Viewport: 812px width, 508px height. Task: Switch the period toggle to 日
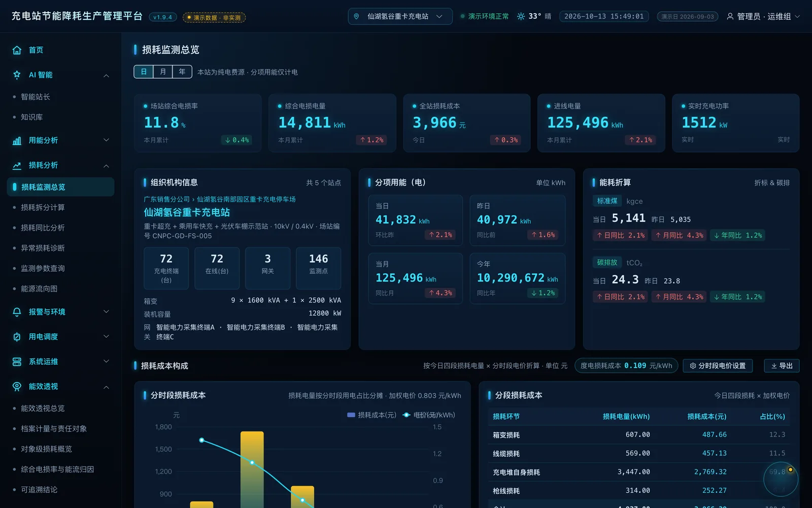144,72
